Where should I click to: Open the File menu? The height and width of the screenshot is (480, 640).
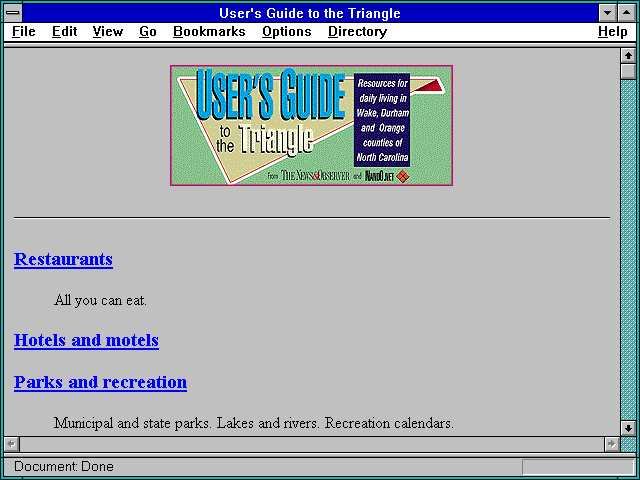point(24,32)
